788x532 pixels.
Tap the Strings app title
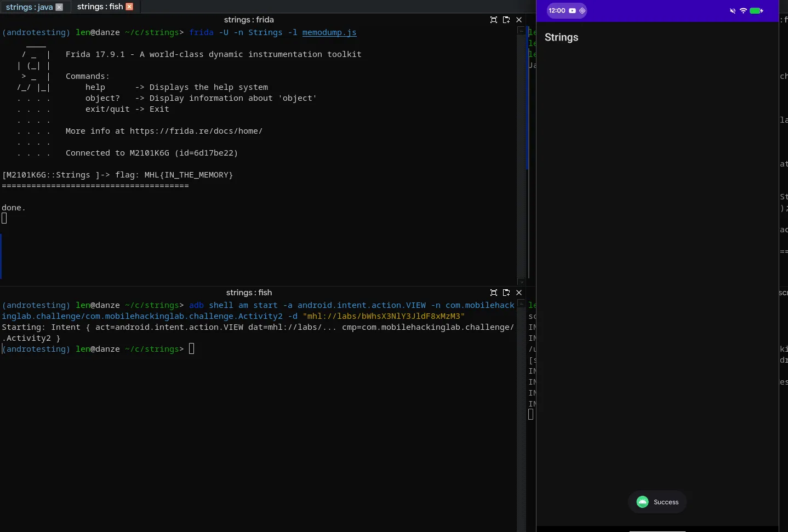point(561,37)
